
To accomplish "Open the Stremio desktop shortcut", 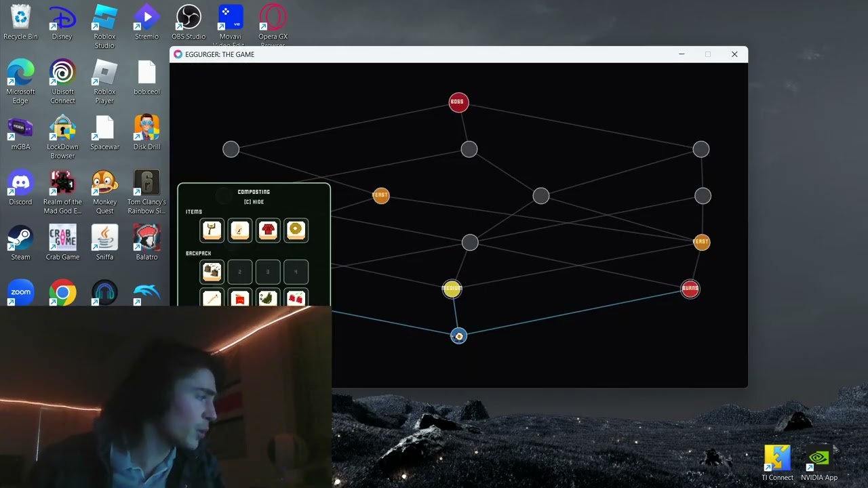I will (146, 22).
